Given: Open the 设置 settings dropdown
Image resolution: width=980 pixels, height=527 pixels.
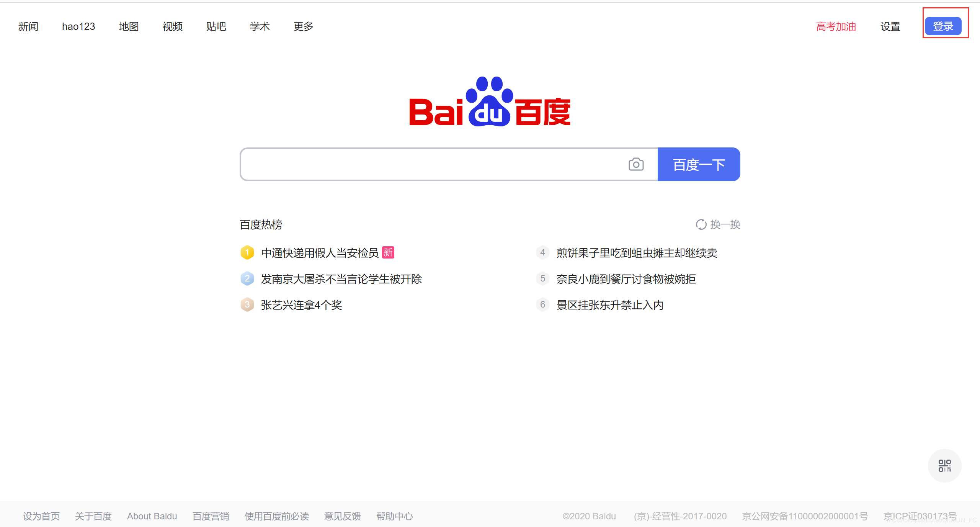Looking at the screenshot, I should [890, 26].
